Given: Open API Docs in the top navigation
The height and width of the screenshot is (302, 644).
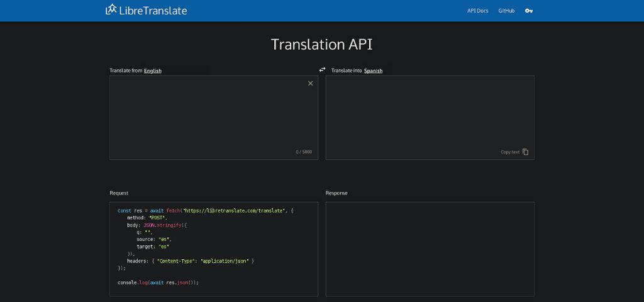Looking at the screenshot, I should click(x=477, y=11).
